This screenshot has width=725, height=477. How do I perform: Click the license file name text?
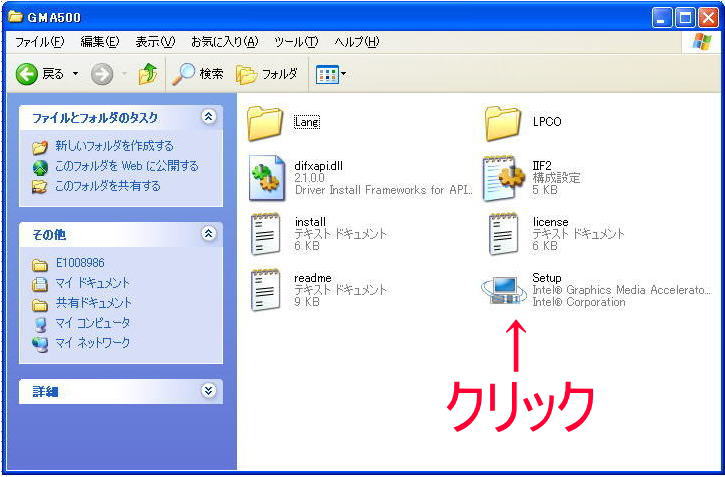(550, 222)
